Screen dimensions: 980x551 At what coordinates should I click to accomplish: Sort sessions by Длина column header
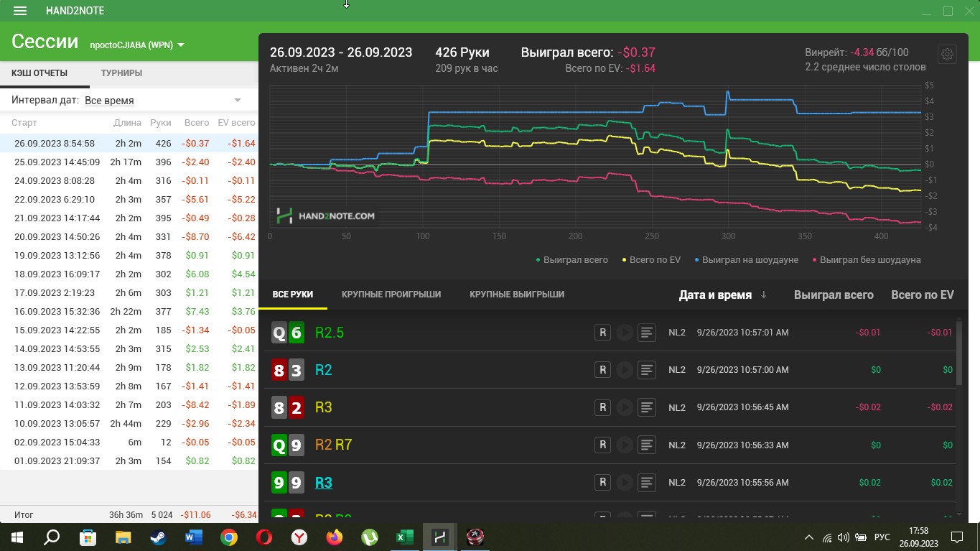coord(128,123)
